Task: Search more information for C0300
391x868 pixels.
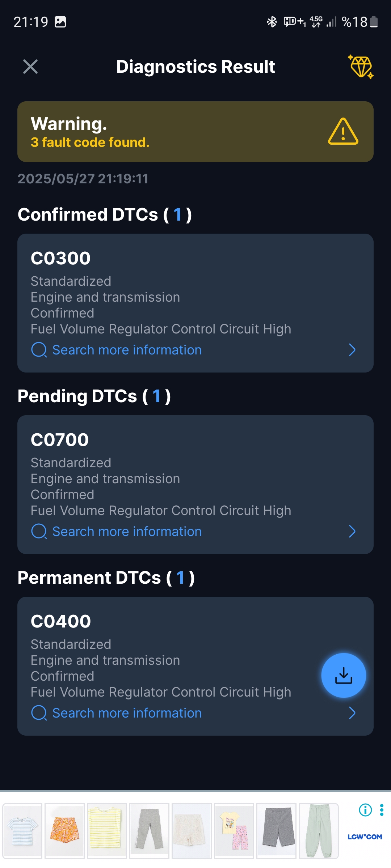Action: coord(127,350)
